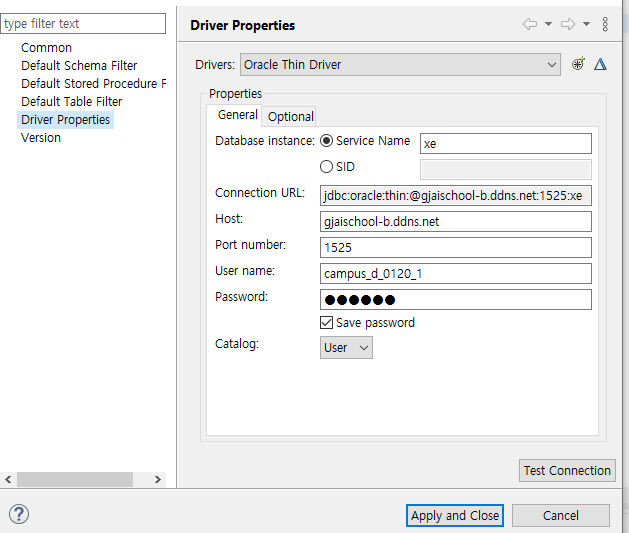Open the Drivers combo box

(x=400, y=65)
